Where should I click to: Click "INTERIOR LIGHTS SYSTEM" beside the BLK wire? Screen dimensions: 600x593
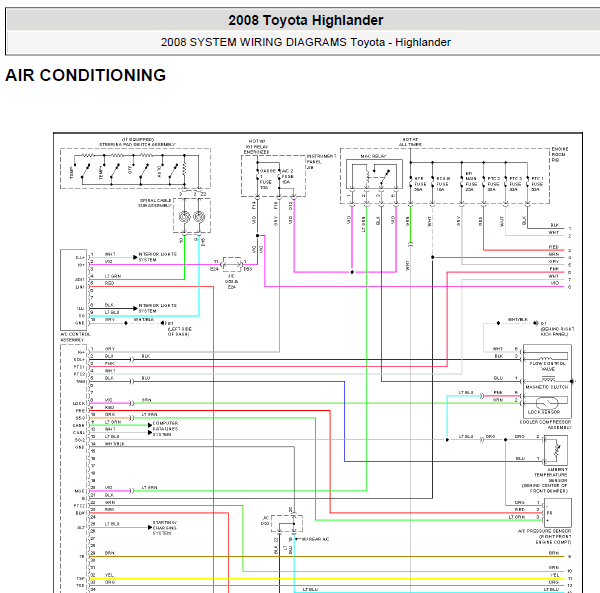[x=158, y=308]
